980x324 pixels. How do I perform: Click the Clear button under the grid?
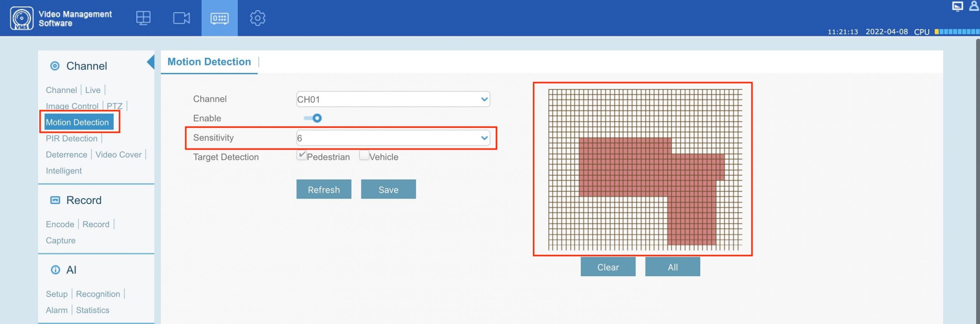(x=608, y=267)
